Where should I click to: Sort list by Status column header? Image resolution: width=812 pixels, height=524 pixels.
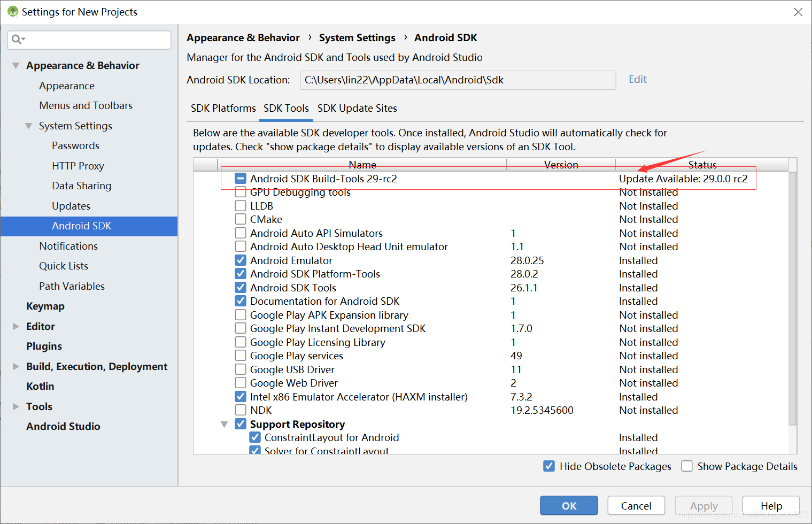click(702, 165)
